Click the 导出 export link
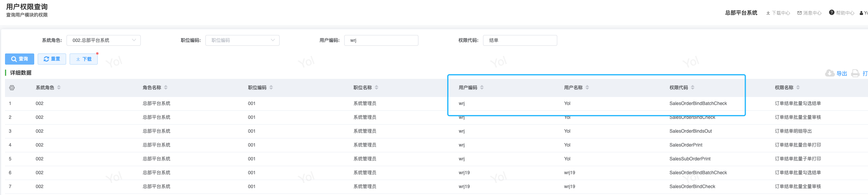 [x=842, y=73]
